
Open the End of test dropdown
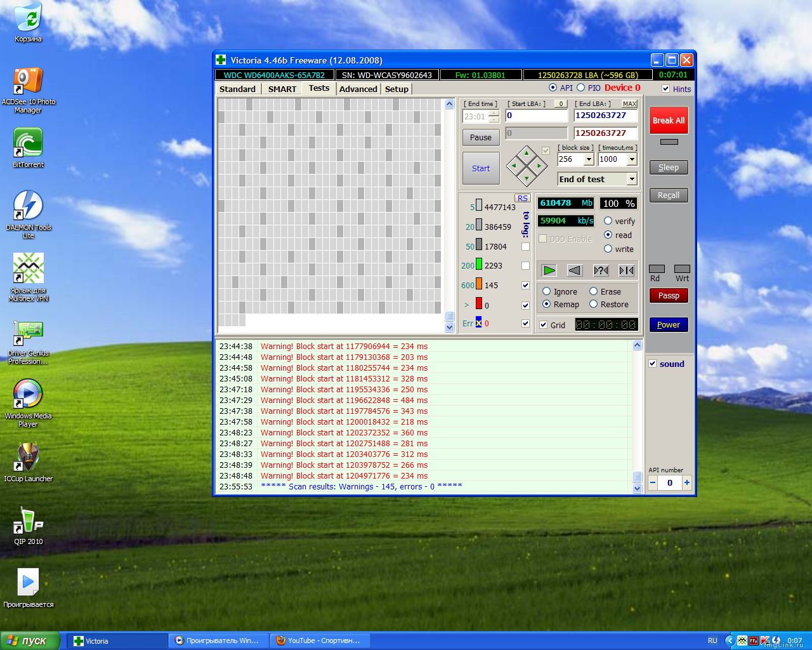632,179
